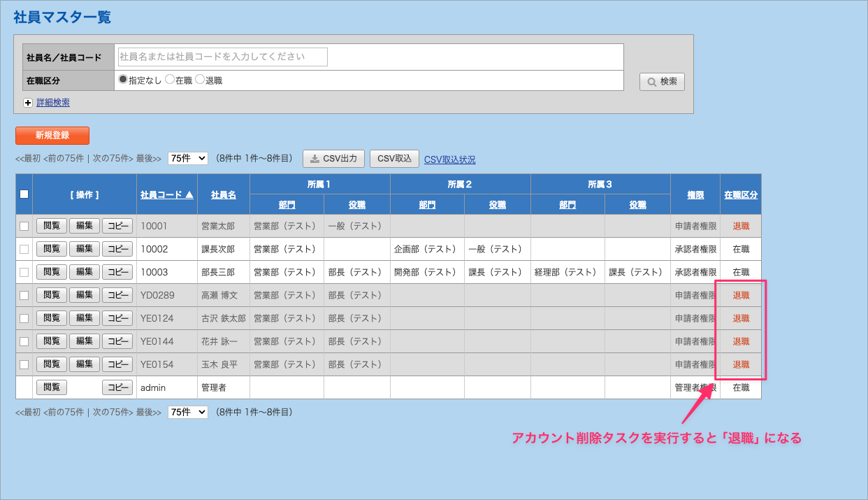Click the 退職 status for employee 10001
868x500 pixels.
tap(741, 226)
